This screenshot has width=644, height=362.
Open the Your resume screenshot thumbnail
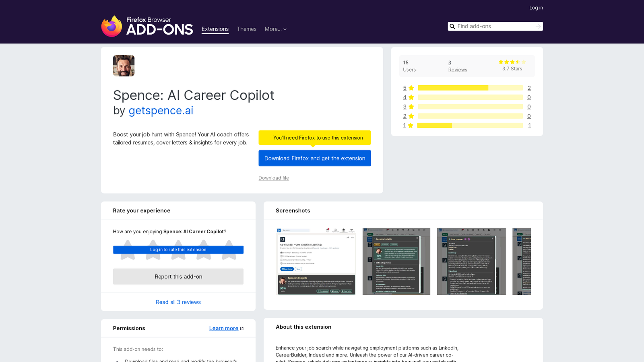pyautogui.click(x=471, y=261)
